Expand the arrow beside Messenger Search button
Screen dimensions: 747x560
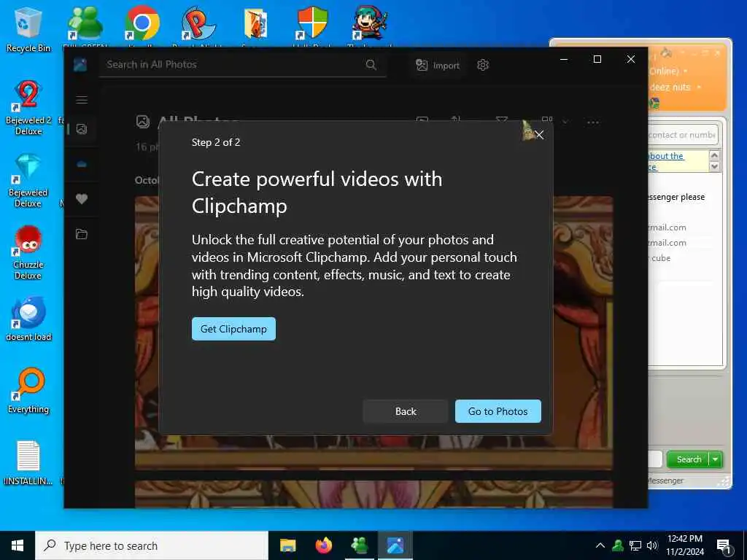(x=716, y=459)
